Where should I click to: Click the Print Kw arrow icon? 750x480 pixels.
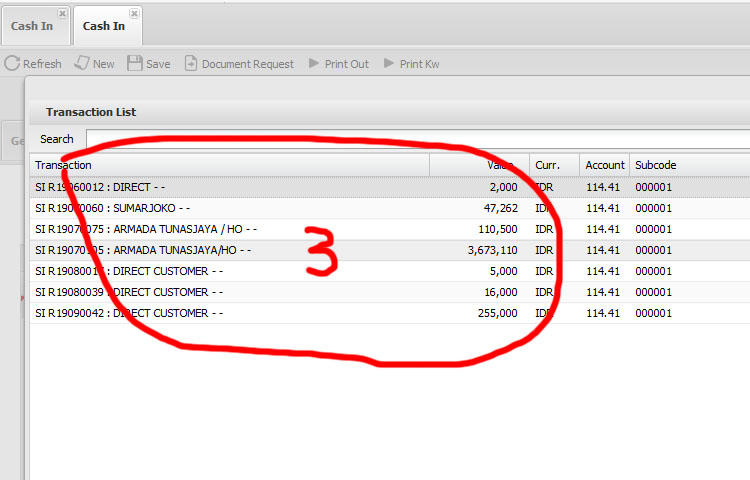point(389,64)
